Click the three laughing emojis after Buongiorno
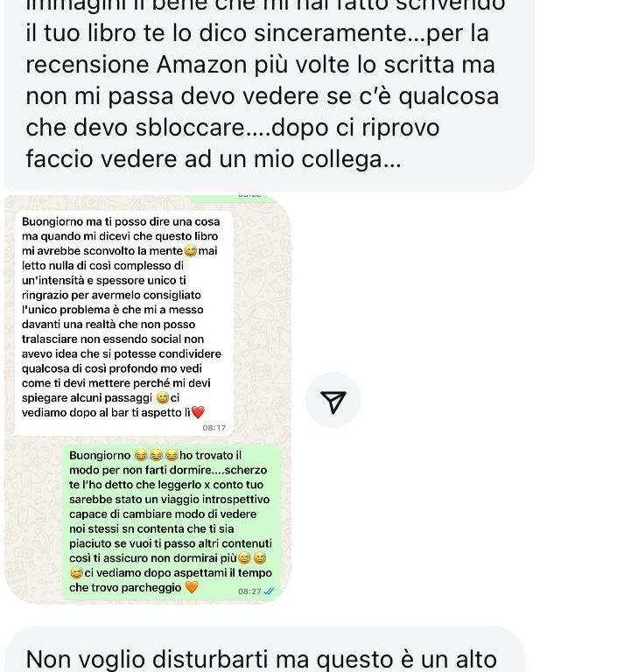 (x=156, y=455)
